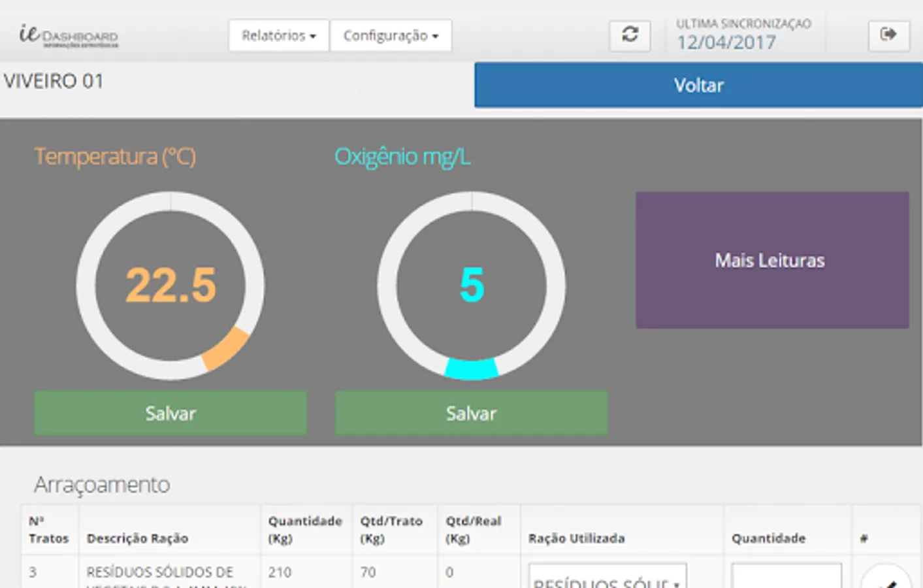Click the logout exit icon
923x588 pixels.
click(888, 35)
